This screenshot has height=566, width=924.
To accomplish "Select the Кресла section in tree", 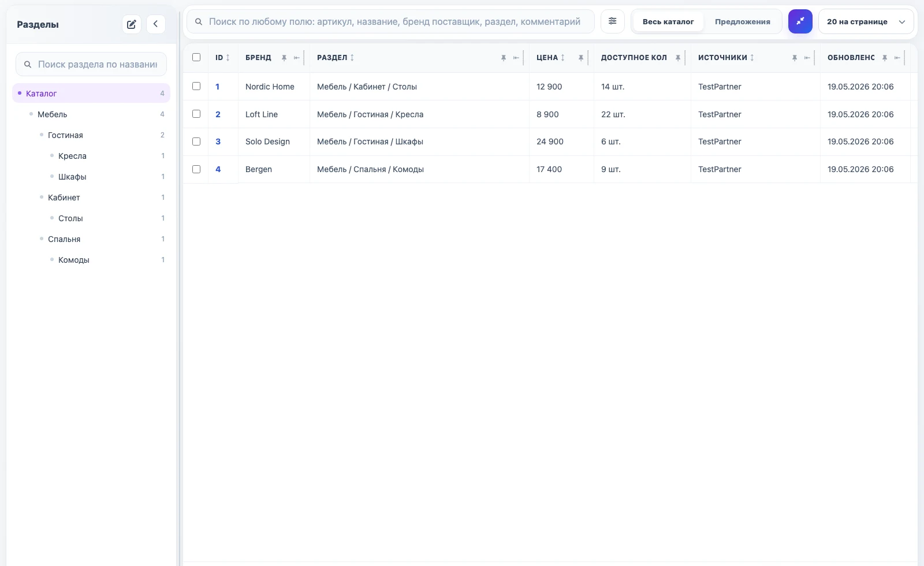I will coord(107,156).
